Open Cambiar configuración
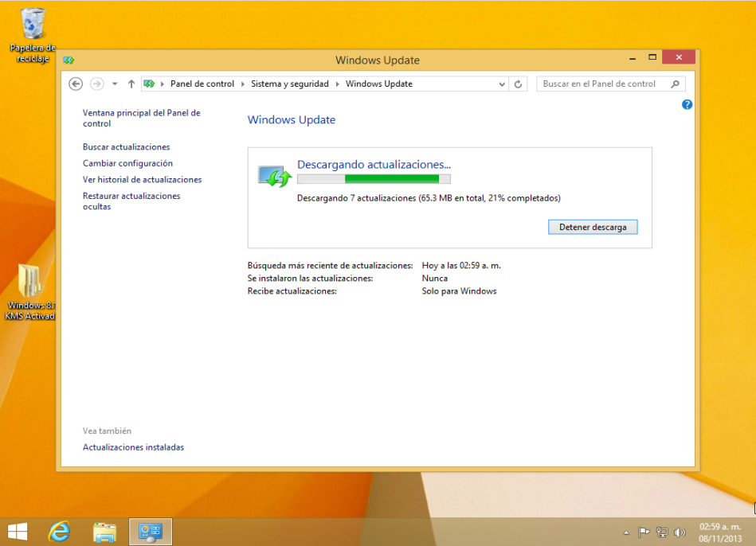This screenshot has width=756, height=546. pos(127,163)
